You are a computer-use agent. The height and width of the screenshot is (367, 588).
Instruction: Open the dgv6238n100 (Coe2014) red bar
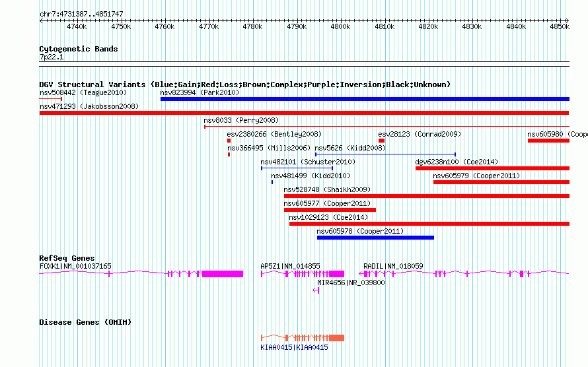[492, 168]
